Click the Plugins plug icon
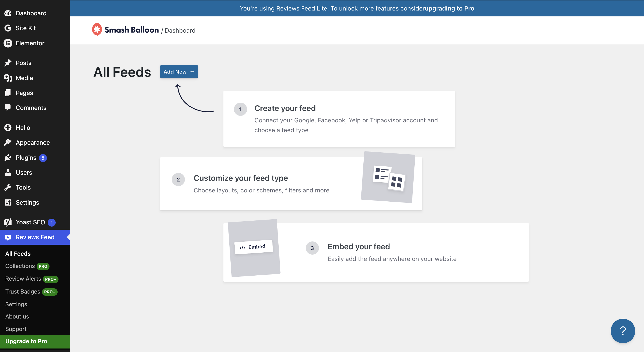The image size is (644, 352). click(x=8, y=158)
